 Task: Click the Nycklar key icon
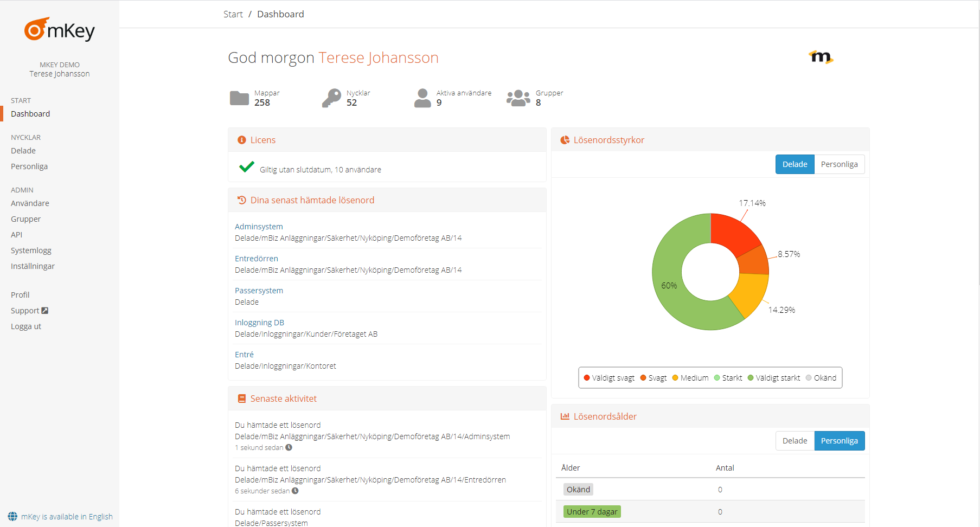[331, 98]
